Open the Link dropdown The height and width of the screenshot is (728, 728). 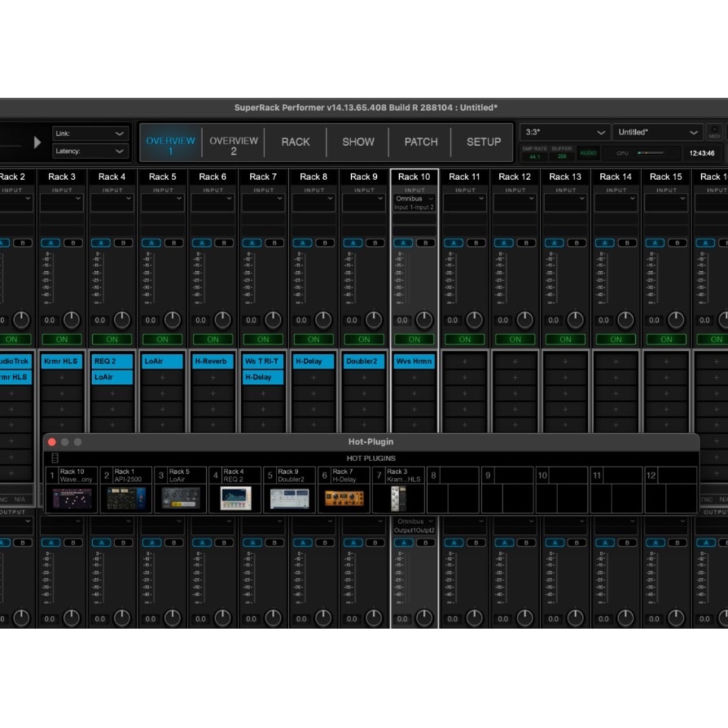coord(90,133)
